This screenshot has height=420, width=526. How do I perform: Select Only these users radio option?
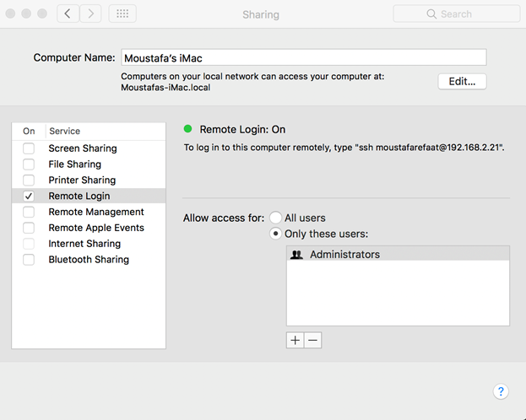tap(276, 234)
